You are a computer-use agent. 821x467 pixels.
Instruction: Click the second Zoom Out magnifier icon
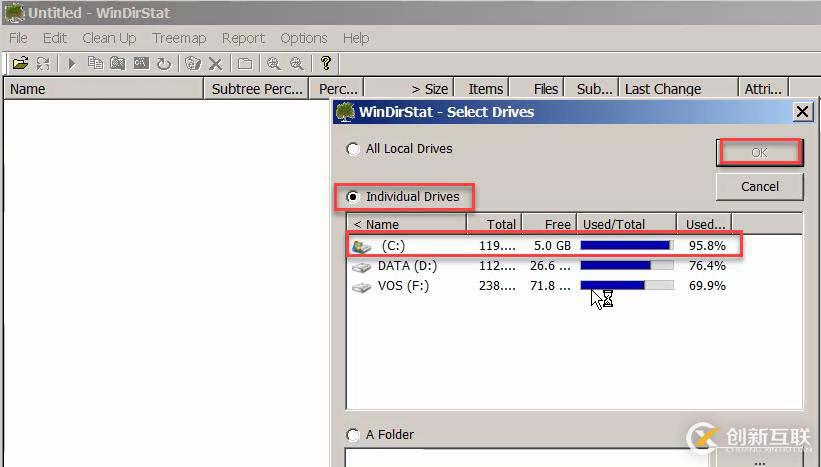click(296, 64)
